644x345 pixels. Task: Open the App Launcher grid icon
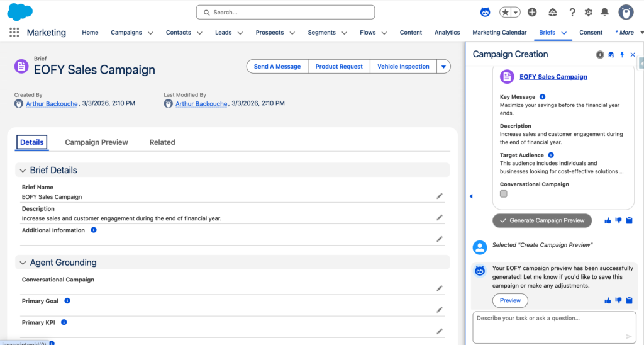click(x=14, y=33)
